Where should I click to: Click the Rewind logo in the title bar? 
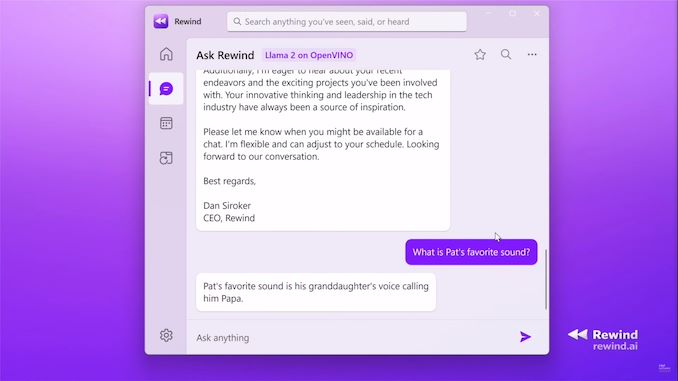[x=161, y=21]
